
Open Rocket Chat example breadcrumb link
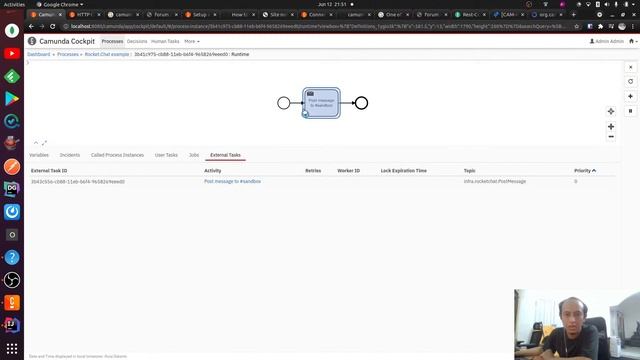pos(107,54)
